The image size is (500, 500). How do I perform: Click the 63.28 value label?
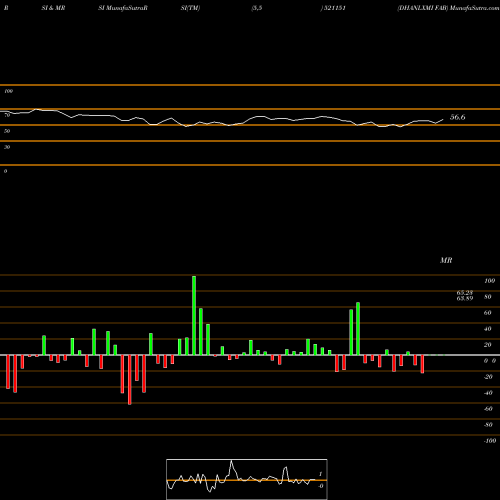(465, 293)
